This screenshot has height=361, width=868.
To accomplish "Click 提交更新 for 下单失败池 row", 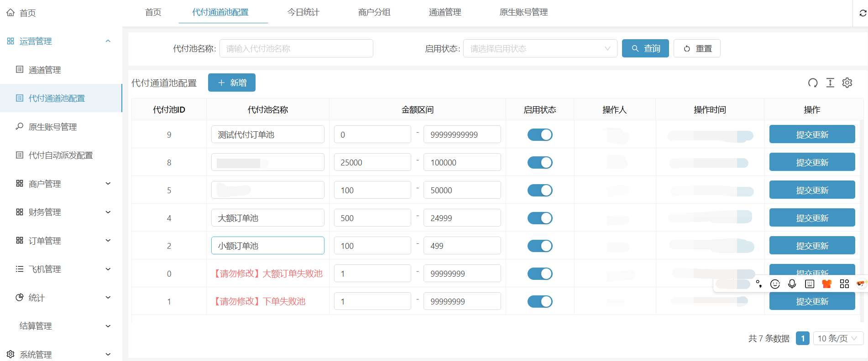I will pos(812,301).
